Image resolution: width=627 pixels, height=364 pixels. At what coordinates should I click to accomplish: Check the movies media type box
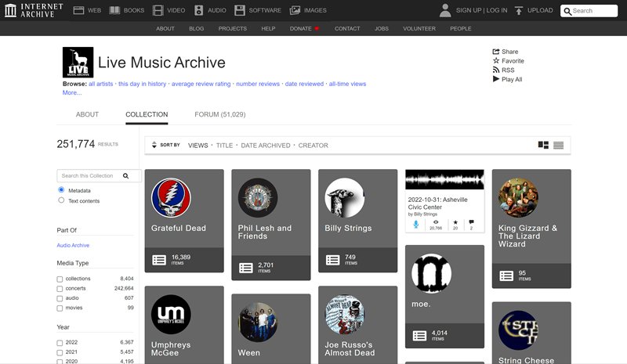[60, 308]
